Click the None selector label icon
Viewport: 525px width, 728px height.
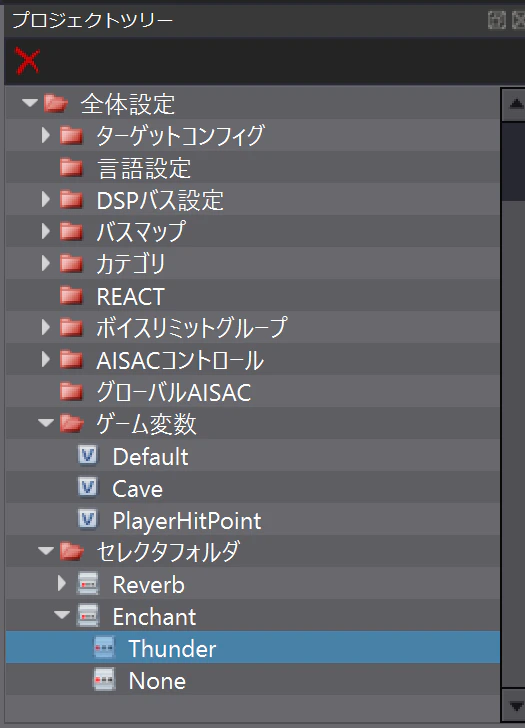pos(104,680)
